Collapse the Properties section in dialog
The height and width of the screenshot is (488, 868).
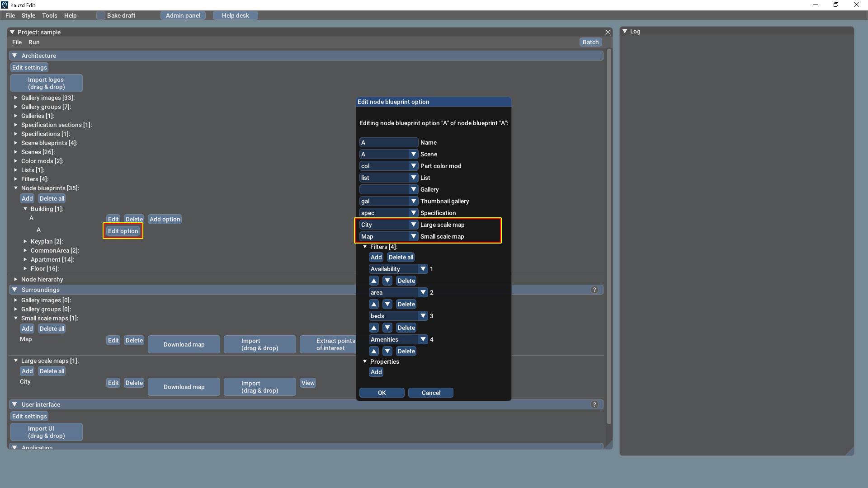(x=365, y=361)
